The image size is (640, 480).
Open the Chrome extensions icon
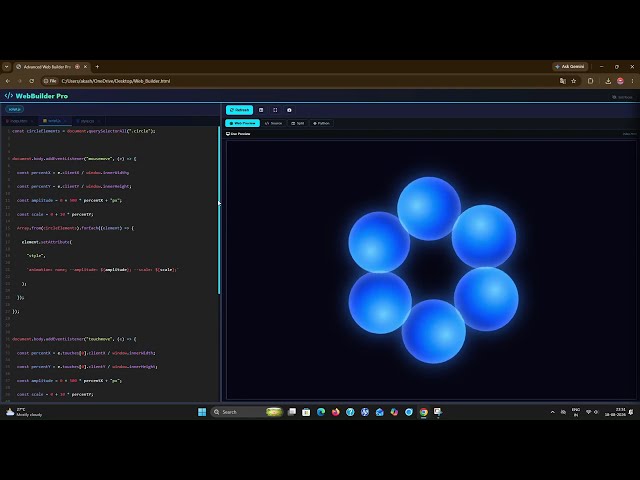[x=590, y=81]
